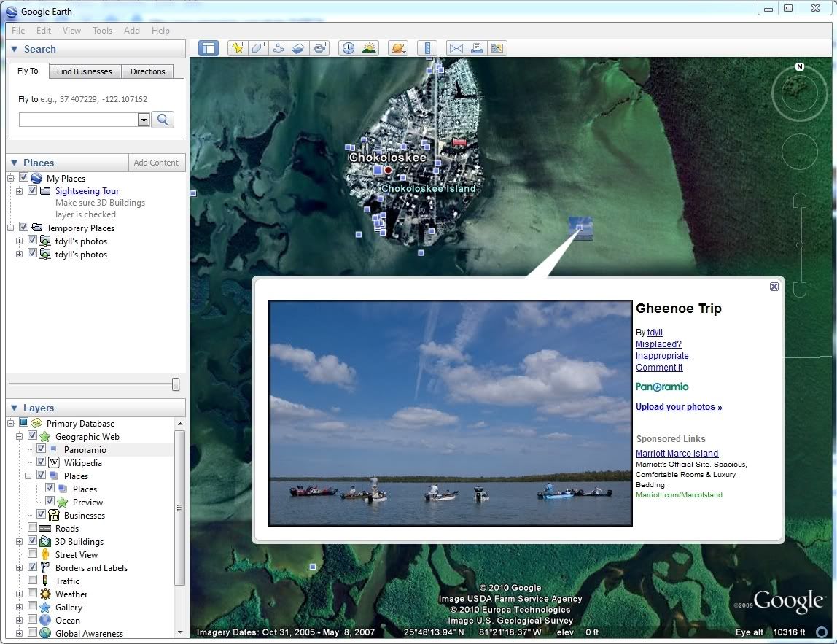The image size is (837, 644).
Task: Add an image overlay from the toolbar
Action: tap(300, 48)
